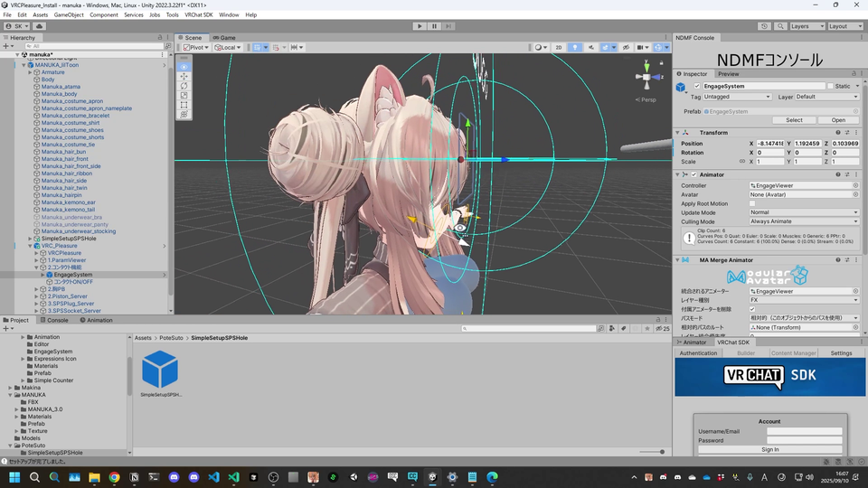Open the Layout dropdown
The image size is (868, 488).
pyautogui.click(x=845, y=26)
